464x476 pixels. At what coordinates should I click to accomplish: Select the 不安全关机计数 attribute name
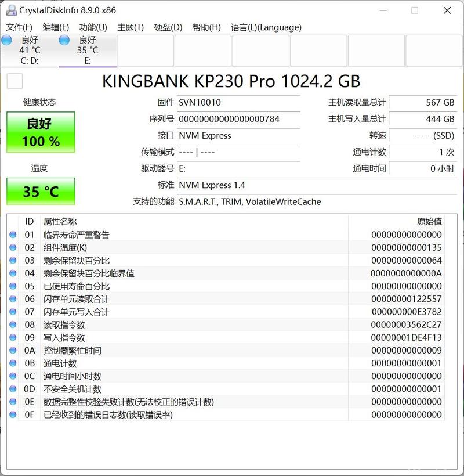[x=72, y=389]
